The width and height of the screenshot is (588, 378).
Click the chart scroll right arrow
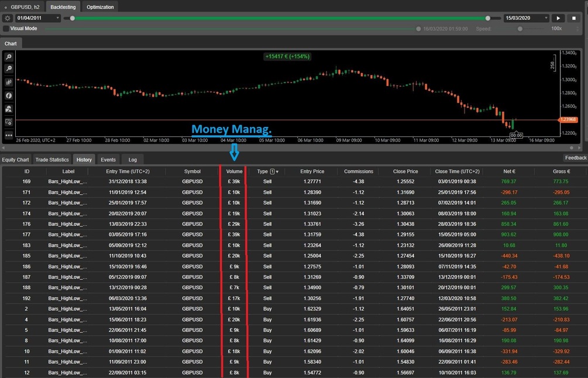pos(578,148)
